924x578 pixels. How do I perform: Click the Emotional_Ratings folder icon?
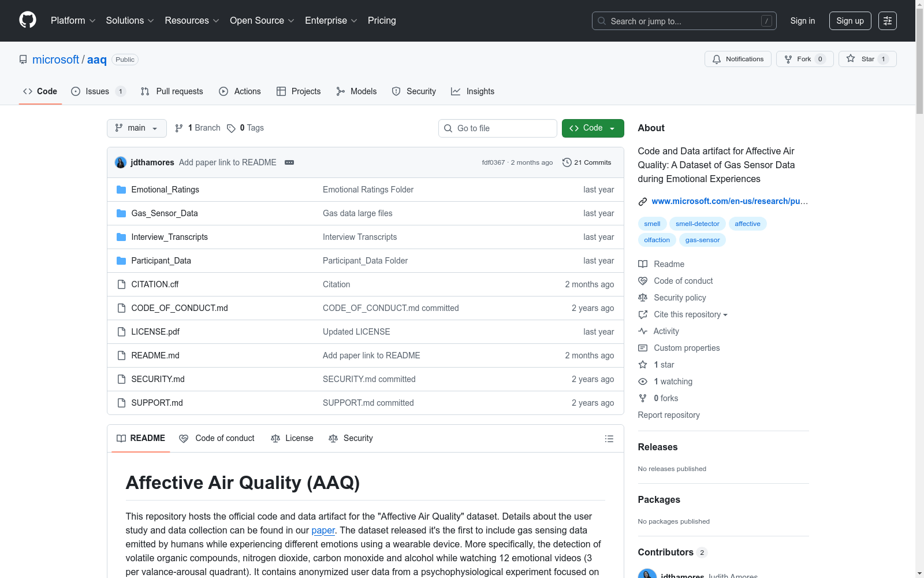click(121, 190)
